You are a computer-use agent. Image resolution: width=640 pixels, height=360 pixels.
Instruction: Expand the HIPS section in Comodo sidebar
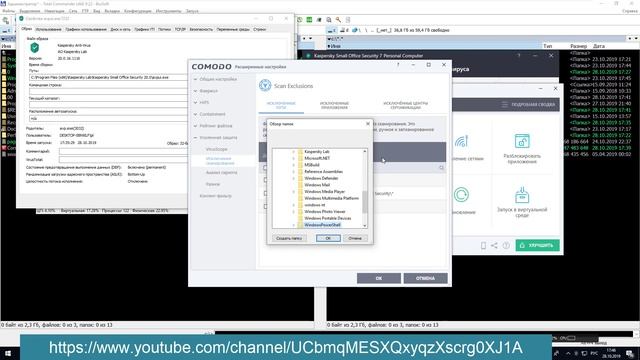[x=204, y=102]
